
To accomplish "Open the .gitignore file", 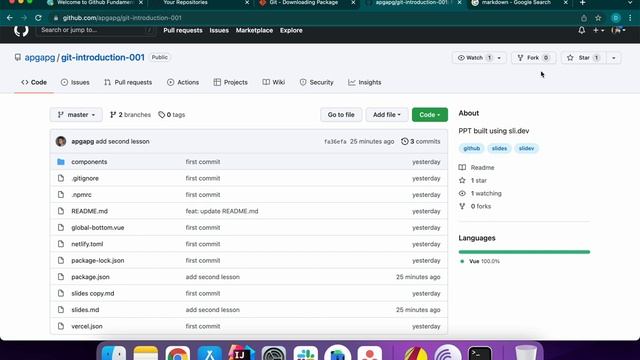I will point(85,178).
